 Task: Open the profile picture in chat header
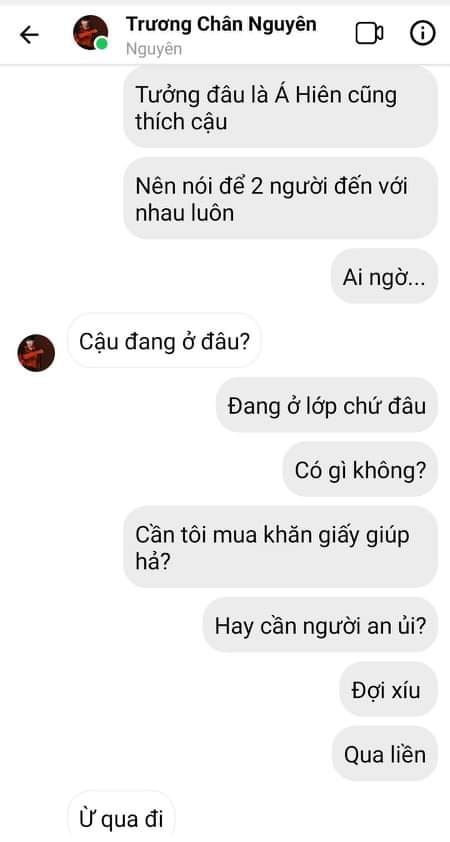tap(90, 33)
